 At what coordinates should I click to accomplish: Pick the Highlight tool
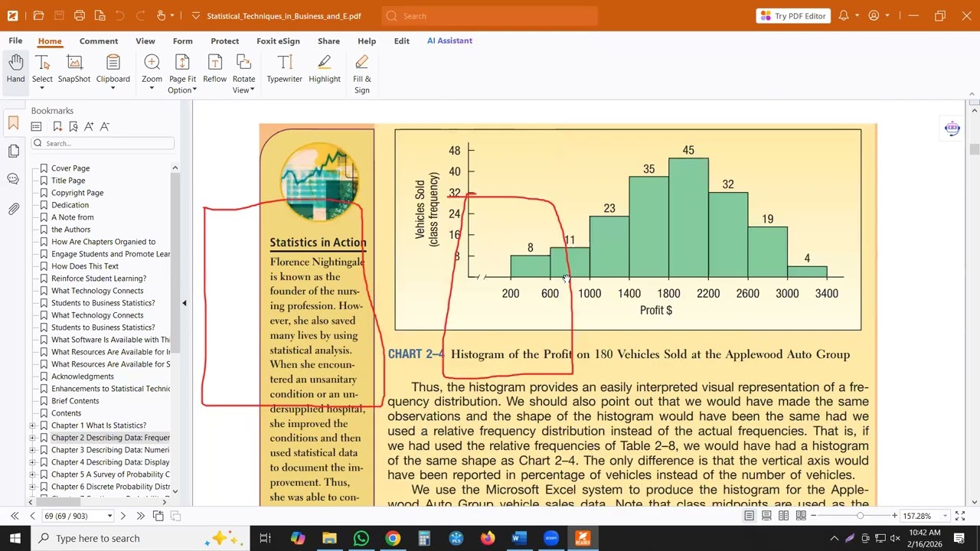pyautogui.click(x=325, y=68)
